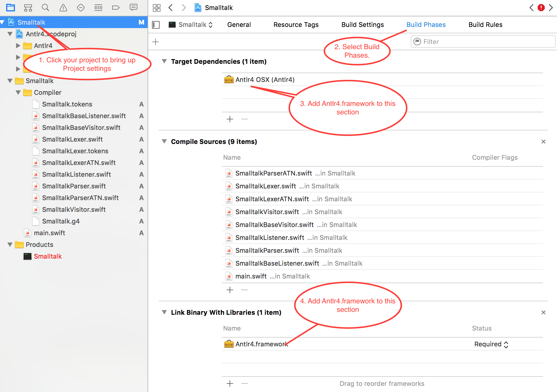
Task: Click the Status column header
Action: click(x=482, y=328)
